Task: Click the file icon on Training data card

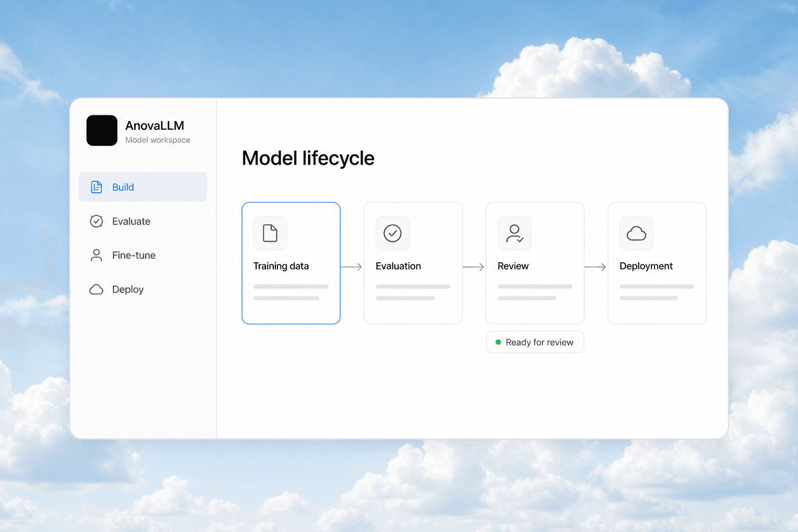Action: [x=270, y=233]
